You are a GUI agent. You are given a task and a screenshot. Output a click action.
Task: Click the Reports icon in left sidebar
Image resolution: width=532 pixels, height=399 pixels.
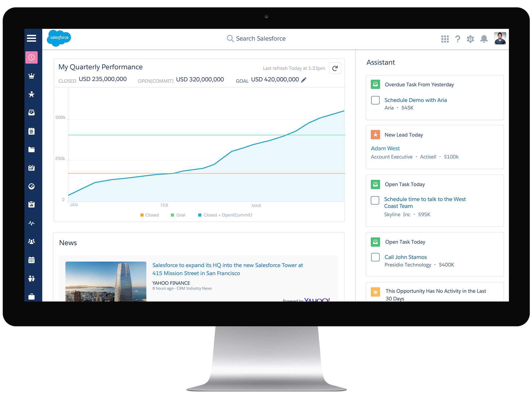pos(33,205)
